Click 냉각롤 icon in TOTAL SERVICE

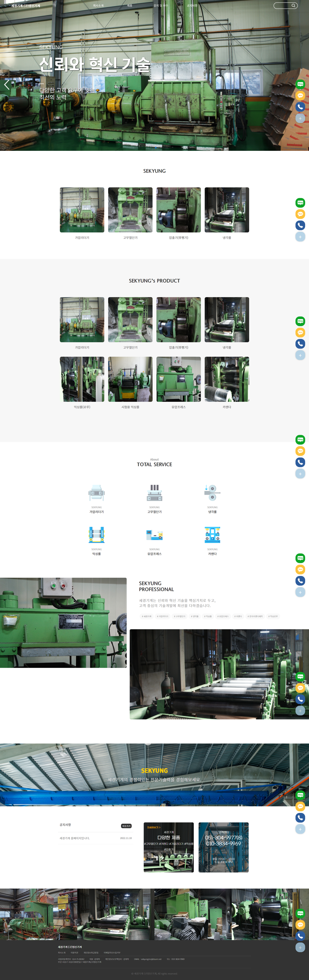pos(212,493)
